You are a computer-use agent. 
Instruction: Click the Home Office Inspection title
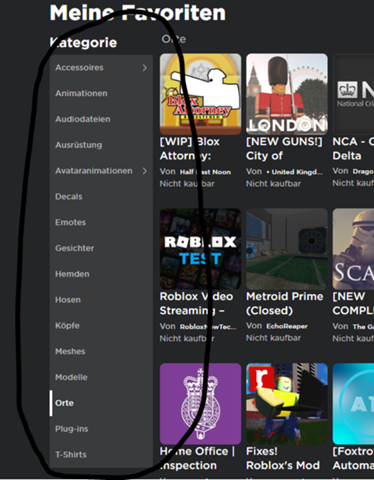pyautogui.click(x=197, y=458)
